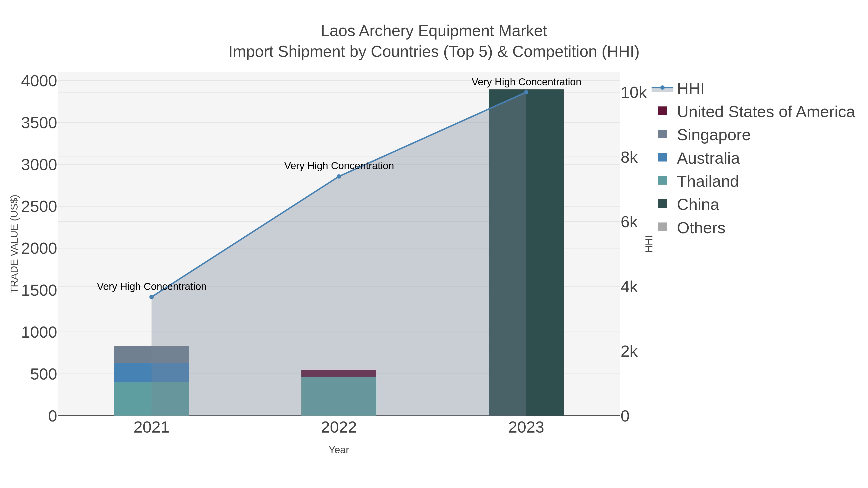
Task: Click 'Very High Concentration' annotation above 2022
Action: tap(339, 166)
